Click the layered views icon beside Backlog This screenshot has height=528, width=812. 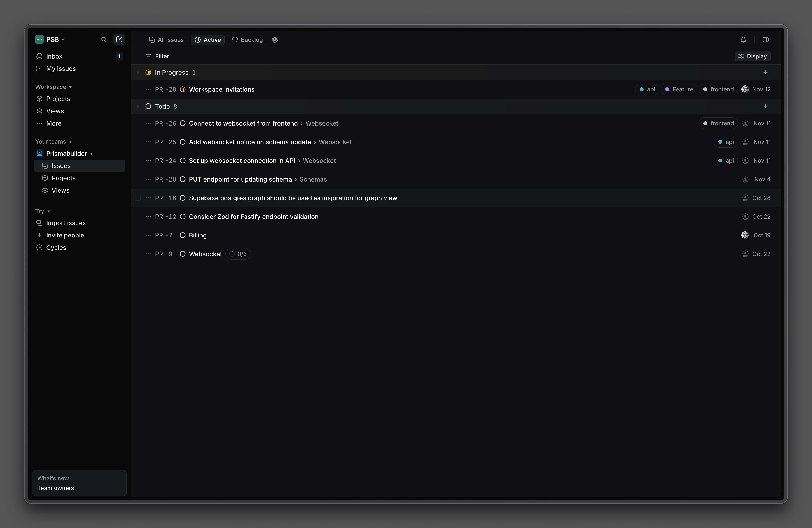(275, 40)
